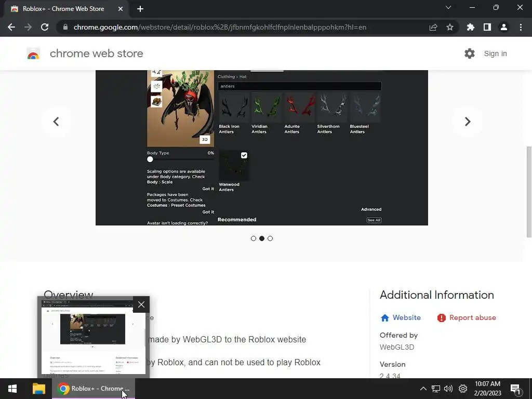Click the address bar URL
Viewport: 532px width, 399px height.
coord(220,27)
